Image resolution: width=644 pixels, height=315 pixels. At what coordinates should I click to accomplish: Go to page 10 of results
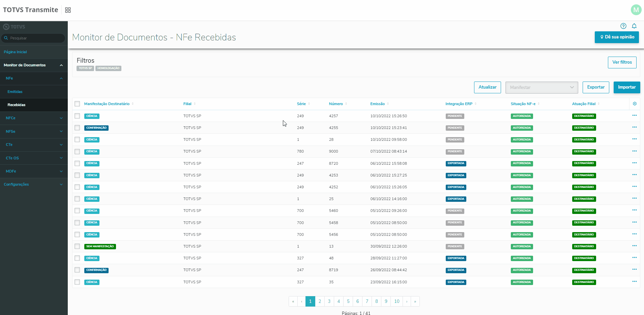397,301
